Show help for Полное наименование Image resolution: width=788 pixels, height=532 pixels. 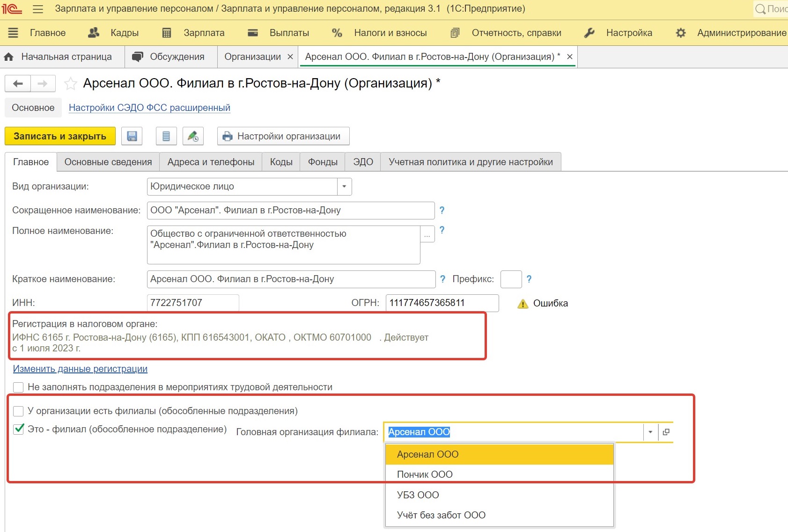pos(442,230)
